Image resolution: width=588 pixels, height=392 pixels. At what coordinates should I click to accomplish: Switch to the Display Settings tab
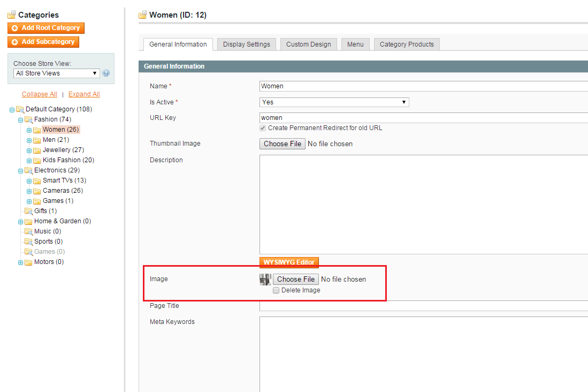click(x=247, y=44)
